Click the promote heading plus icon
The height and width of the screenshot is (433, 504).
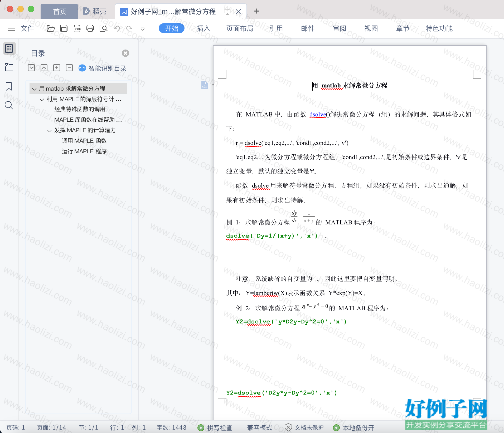click(x=57, y=68)
